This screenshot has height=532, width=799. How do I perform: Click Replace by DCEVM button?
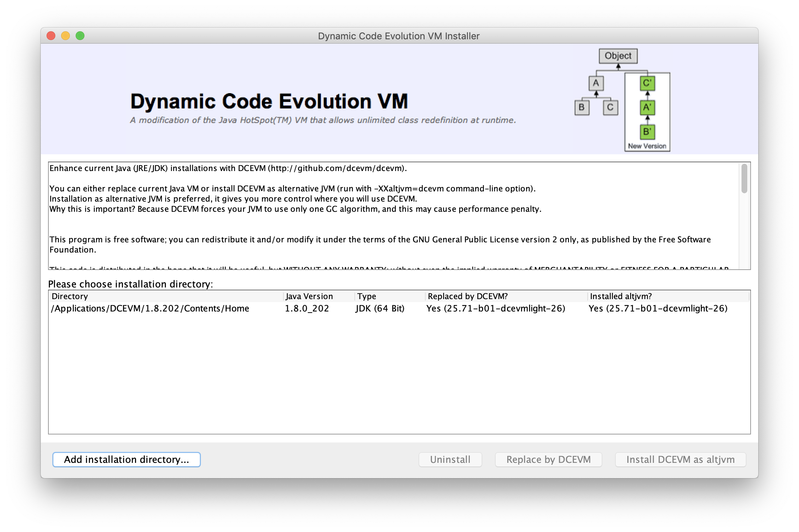point(548,460)
